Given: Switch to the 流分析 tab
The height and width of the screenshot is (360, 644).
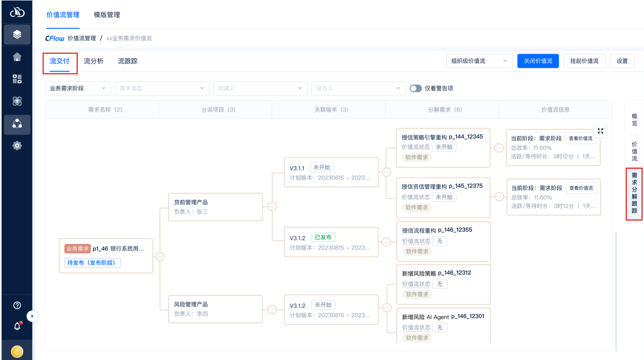Looking at the screenshot, I should click(x=93, y=61).
